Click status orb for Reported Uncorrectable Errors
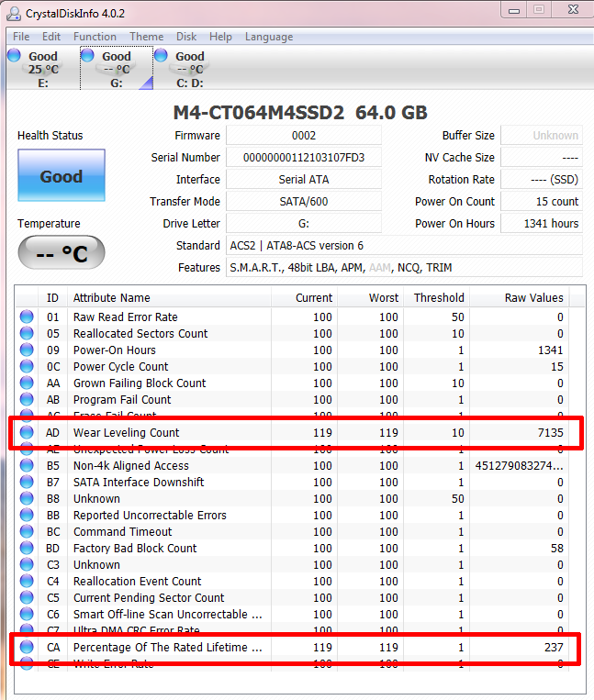The width and height of the screenshot is (594, 700). (x=27, y=515)
